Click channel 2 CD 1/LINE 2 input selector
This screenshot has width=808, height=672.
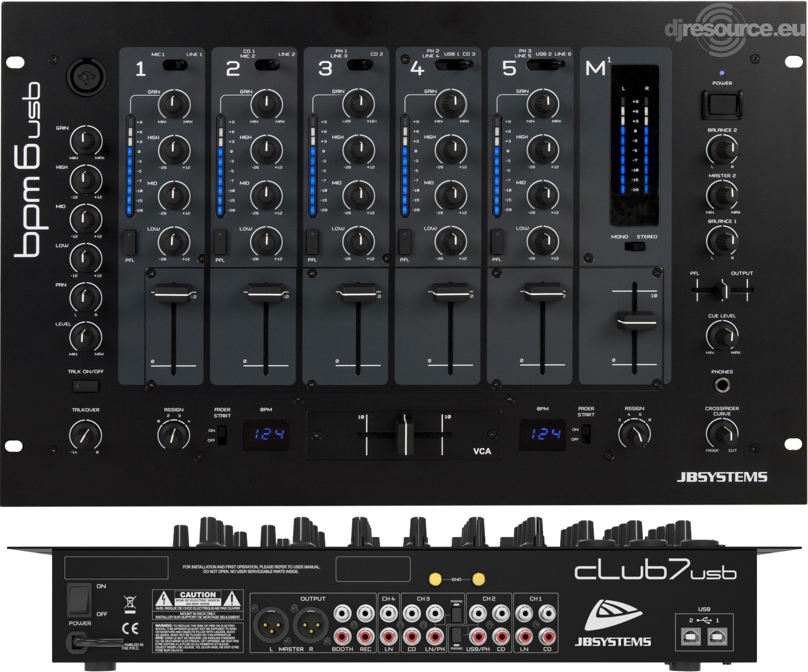click(x=267, y=65)
